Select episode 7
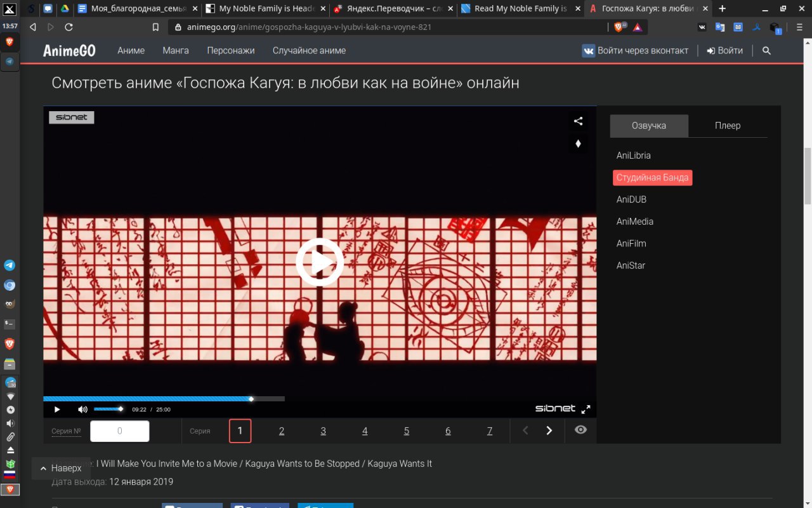The height and width of the screenshot is (508, 812). (x=490, y=431)
